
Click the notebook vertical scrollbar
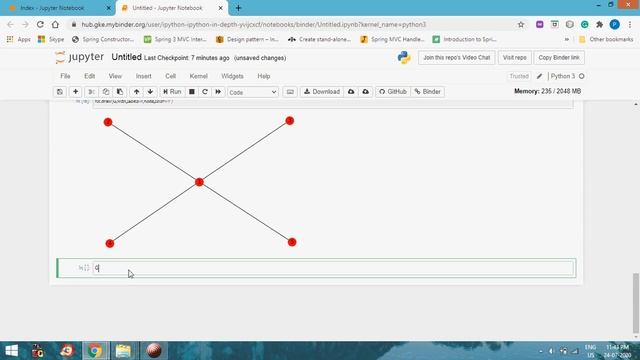636,302
